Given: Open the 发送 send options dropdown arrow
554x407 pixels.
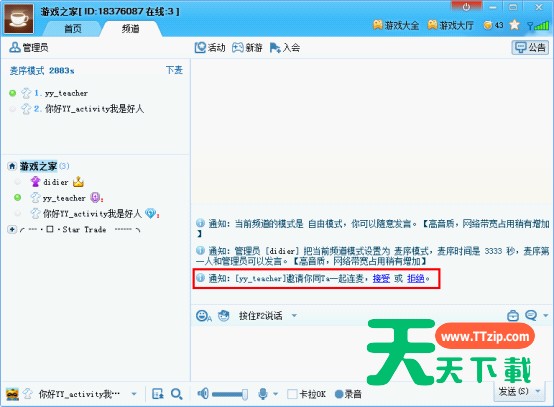Looking at the screenshot, I should tap(538, 391).
